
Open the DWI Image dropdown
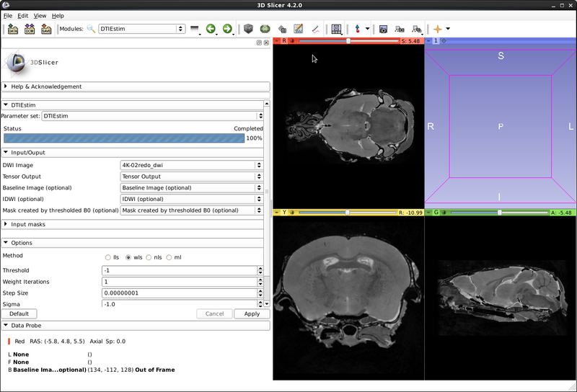tap(191, 165)
